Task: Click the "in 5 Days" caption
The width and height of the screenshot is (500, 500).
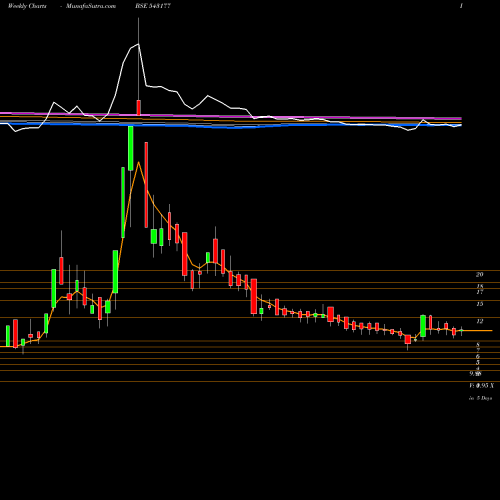Action: 480,398
